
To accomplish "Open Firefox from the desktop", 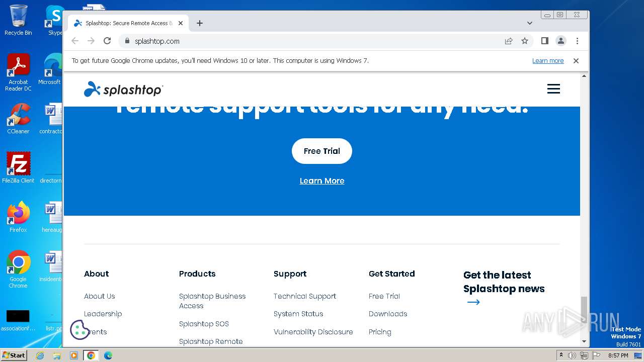I will coord(18,217).
